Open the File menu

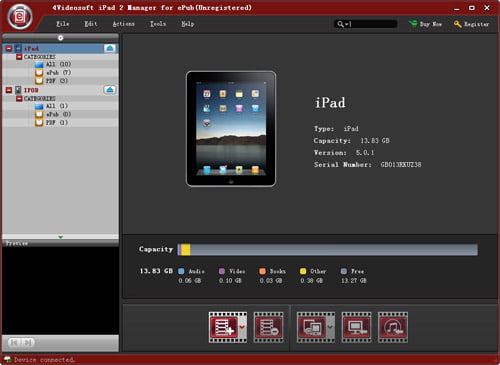click(63, 24)
